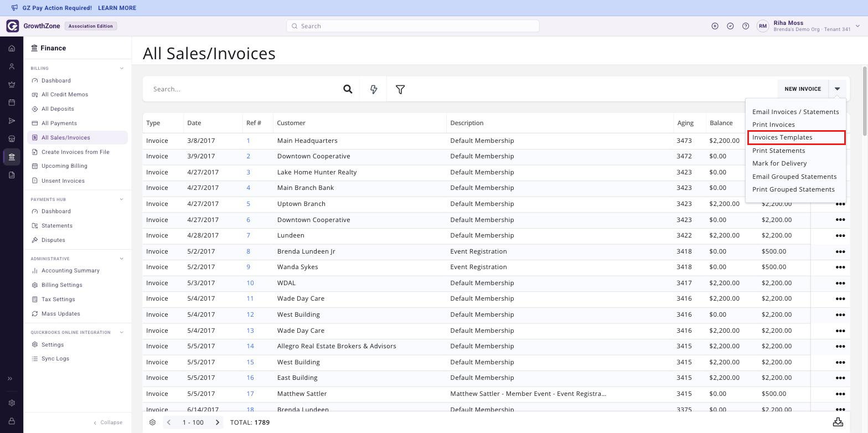Screen dimensions: 868x433
Task: Open row actions for invoice 7 Lundeen
Action: [x=840, y=235]
